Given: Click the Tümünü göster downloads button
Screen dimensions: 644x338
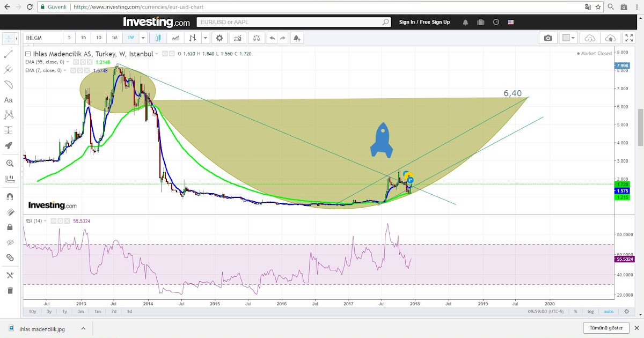Looking at the screenshot, I should pyautogui.click(x=606, y=328).
